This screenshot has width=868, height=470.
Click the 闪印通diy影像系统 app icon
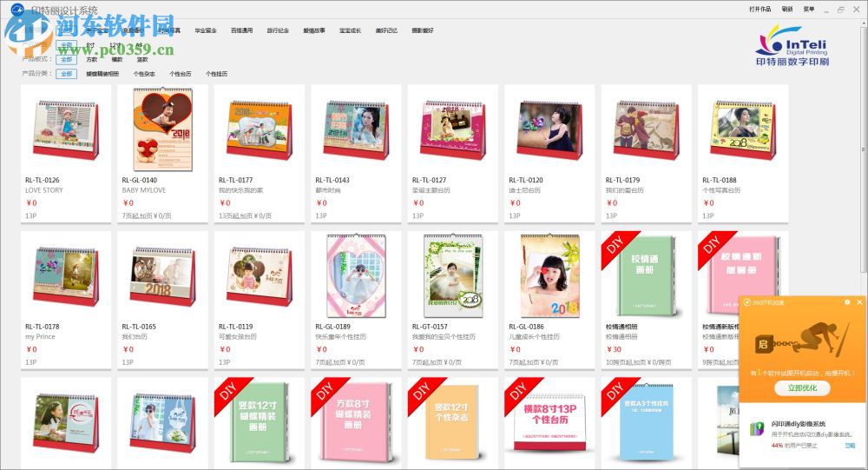pyautogui.click(x=757, y=428)
